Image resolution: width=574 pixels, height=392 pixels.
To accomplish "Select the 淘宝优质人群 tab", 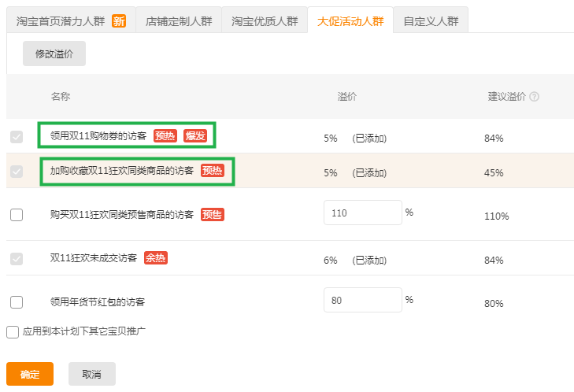I will tap(265, 20).
